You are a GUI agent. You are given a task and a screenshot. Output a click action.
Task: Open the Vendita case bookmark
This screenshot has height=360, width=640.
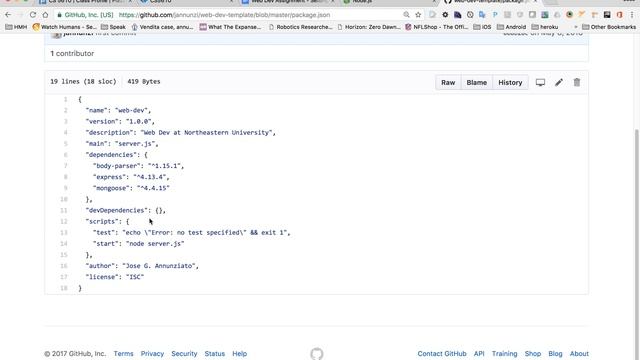click(x=162, y=27)
